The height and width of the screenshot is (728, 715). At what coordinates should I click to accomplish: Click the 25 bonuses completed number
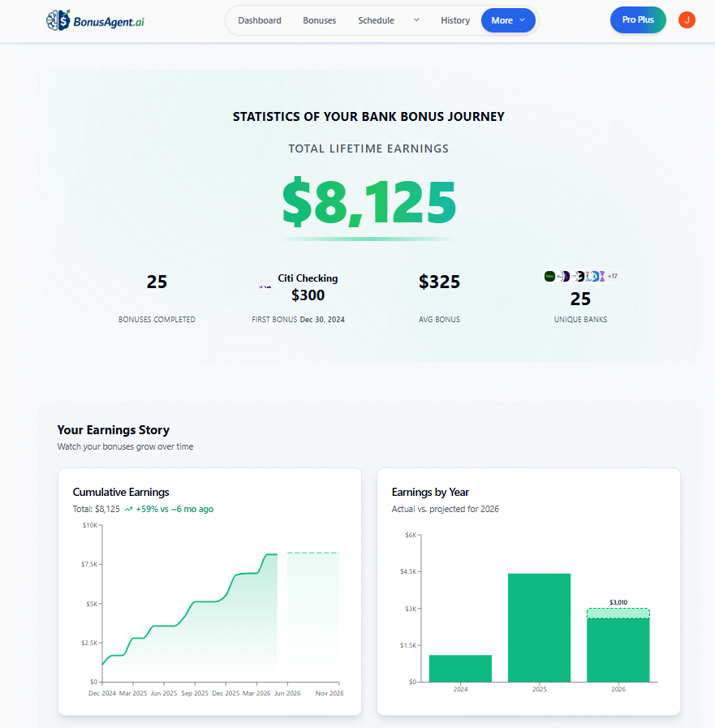[157, 282]
